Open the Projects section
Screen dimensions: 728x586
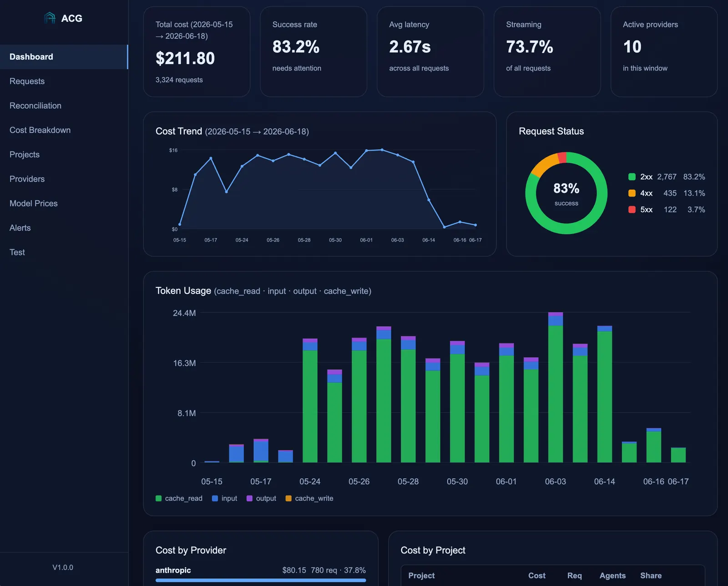point(64,155)
